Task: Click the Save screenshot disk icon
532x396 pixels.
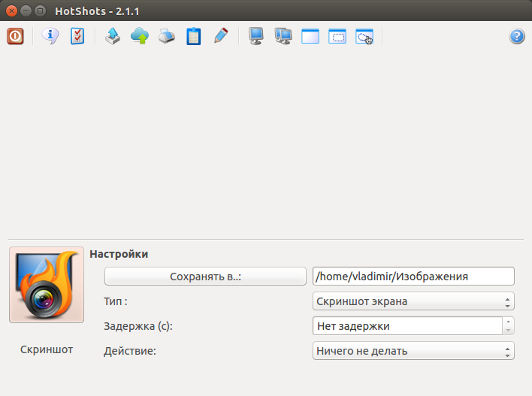Action: coord(113,36)
